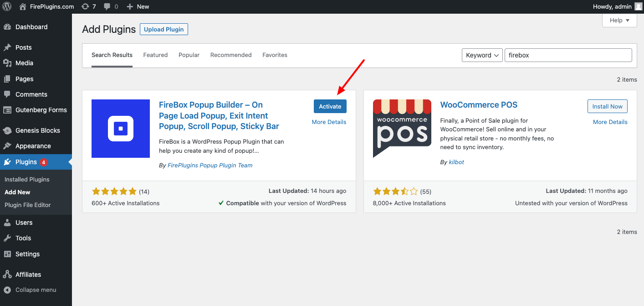The image size is (644, 306).
Task: Click the Upload Plugin button
Action: click(x=164, y=30)
